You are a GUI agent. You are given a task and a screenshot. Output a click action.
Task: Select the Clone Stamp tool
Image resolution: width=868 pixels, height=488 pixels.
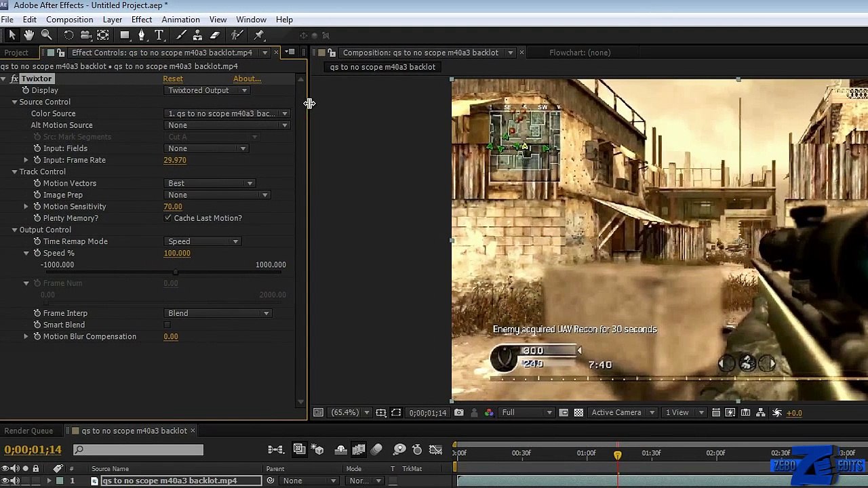(197, 35)
